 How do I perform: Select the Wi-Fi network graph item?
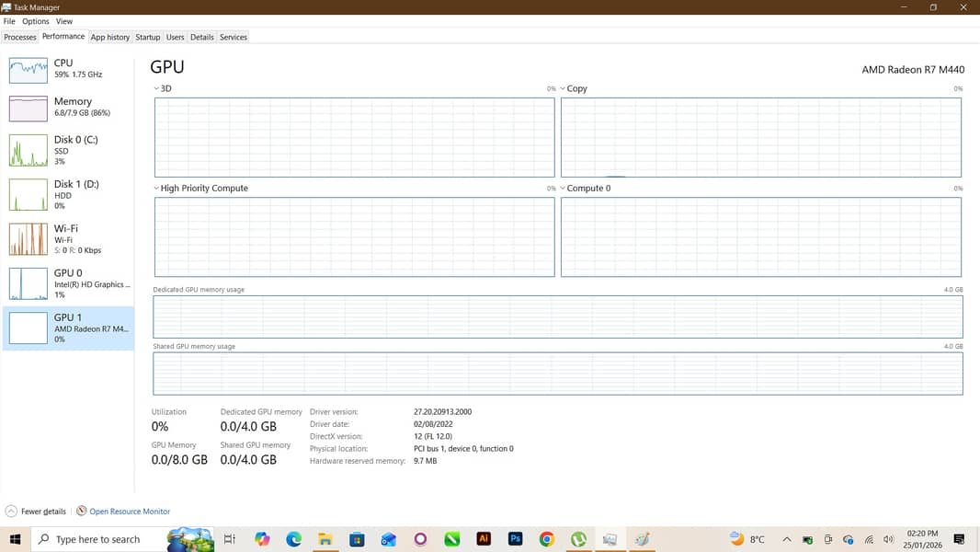click(28, 239)
